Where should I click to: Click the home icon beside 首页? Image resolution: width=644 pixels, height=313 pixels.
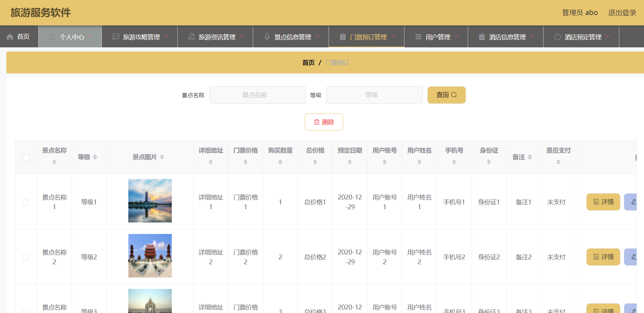pyautogui.click(x=10, y=37)
